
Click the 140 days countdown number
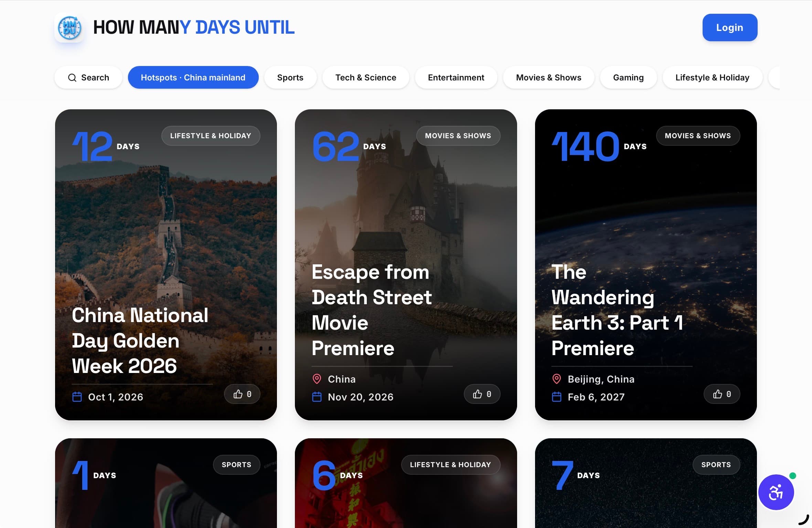586,147
